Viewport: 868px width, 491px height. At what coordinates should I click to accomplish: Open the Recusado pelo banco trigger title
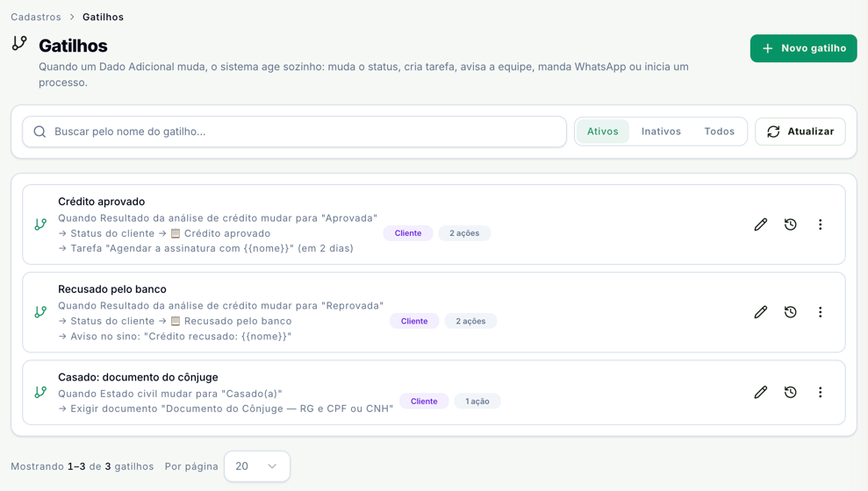tap(112, 289)
